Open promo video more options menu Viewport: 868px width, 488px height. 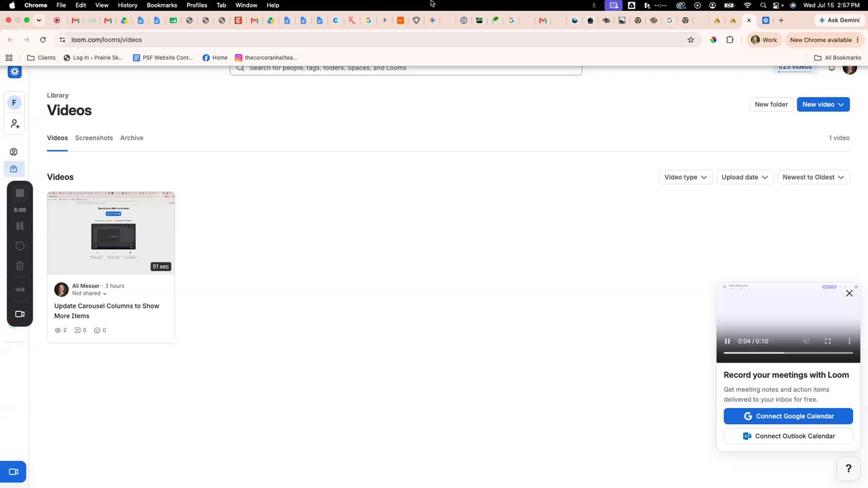point(849,342)
